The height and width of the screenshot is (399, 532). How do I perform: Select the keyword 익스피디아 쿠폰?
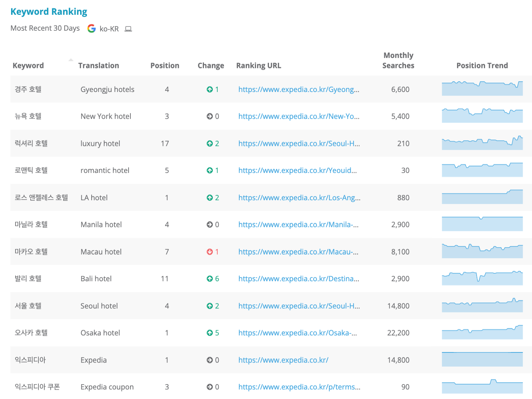pyautogui.click(x=37, y=387)
